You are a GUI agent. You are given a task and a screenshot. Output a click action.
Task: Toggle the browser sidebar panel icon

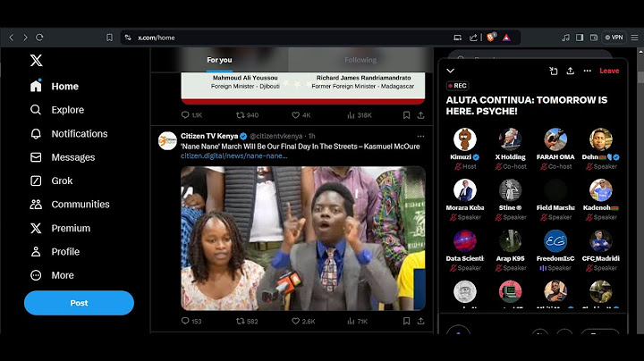pyautogui.click(x=580, y=38)
